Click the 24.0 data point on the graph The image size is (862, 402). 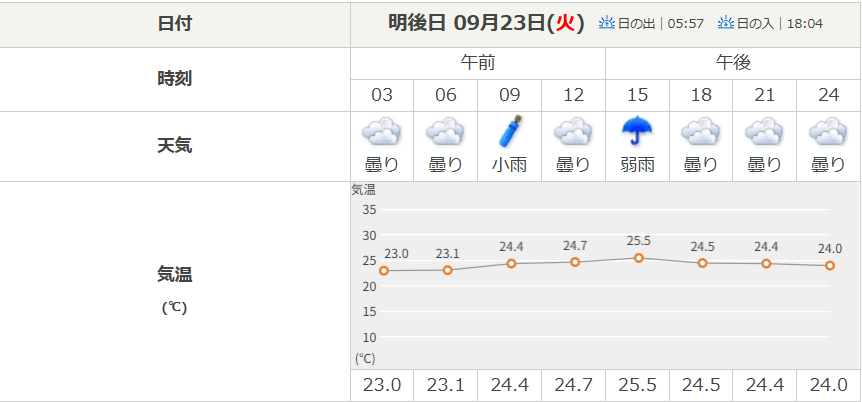(x=830, y=265)
